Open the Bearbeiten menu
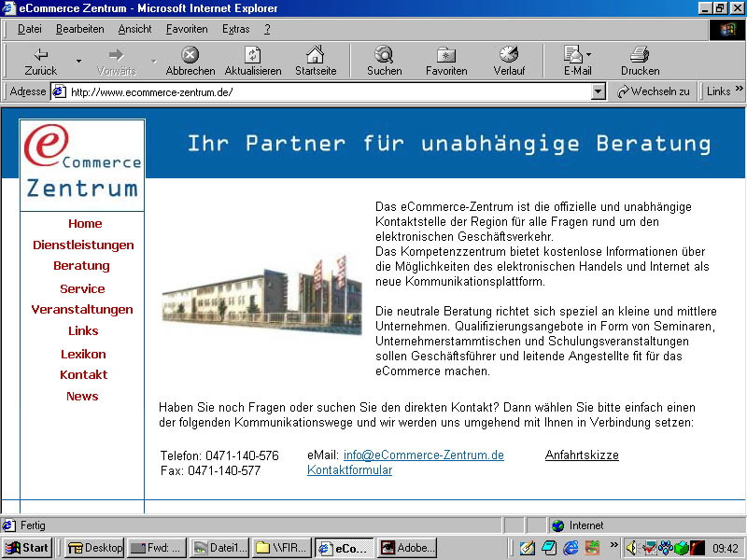747x560 pixels. pos(80,29)
